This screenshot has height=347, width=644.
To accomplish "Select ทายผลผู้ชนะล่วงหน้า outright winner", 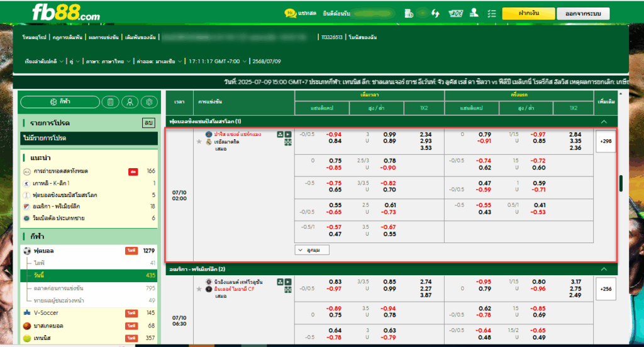I will tap(89, 300).
